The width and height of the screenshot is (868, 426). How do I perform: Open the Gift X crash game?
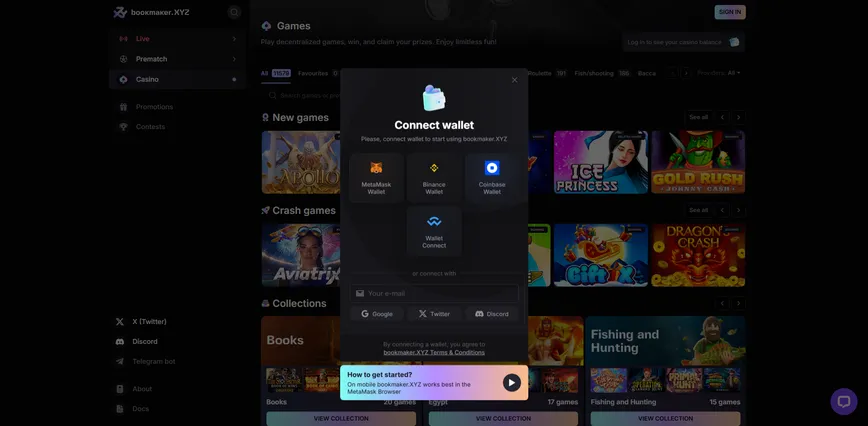[x=601, y=255]
